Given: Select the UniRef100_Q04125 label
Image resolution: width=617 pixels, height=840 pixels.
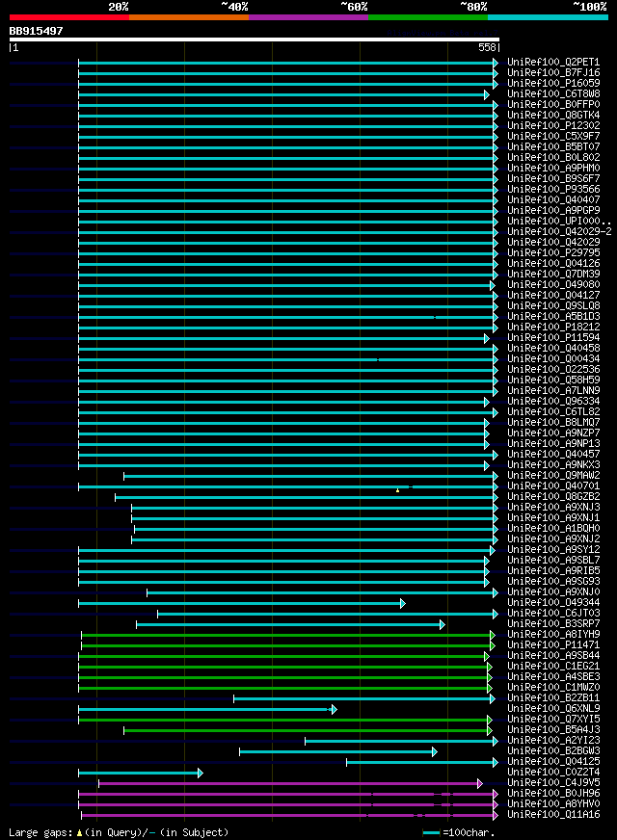Looking at the screenshot, I should tap(553, 761).
